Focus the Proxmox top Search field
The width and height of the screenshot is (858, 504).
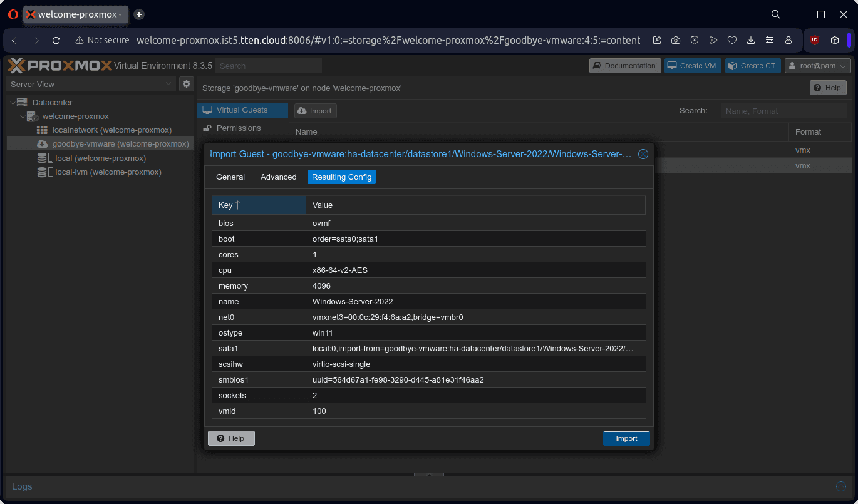point(269,66)
